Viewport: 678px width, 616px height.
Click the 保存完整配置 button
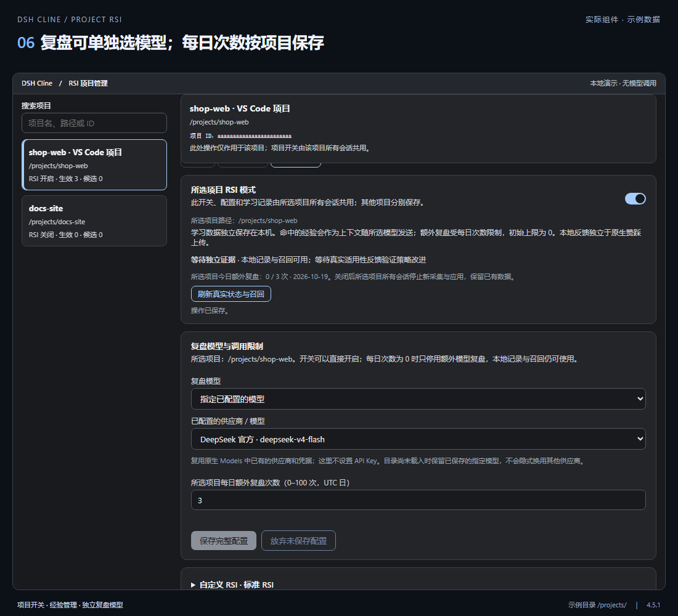click(224, 540)
